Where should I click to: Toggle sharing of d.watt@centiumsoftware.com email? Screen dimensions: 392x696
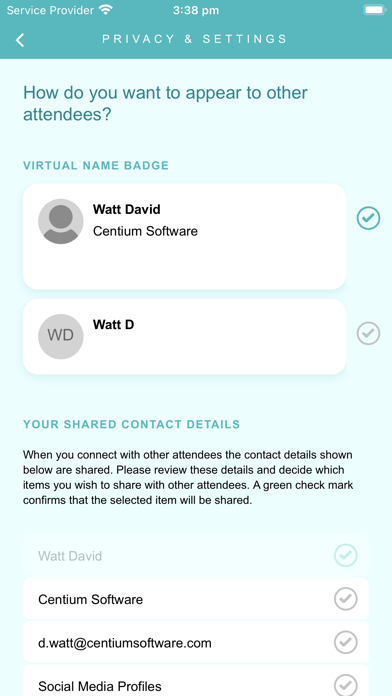345,642
